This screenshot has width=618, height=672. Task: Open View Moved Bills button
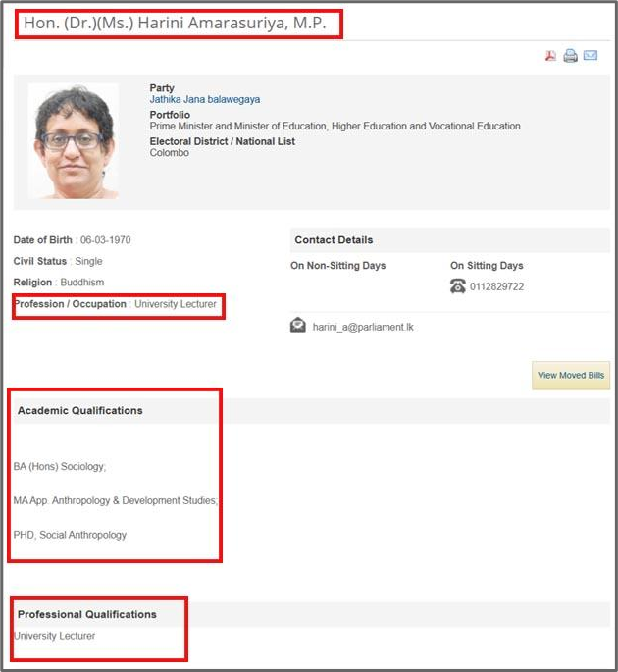tap(571, 376)
